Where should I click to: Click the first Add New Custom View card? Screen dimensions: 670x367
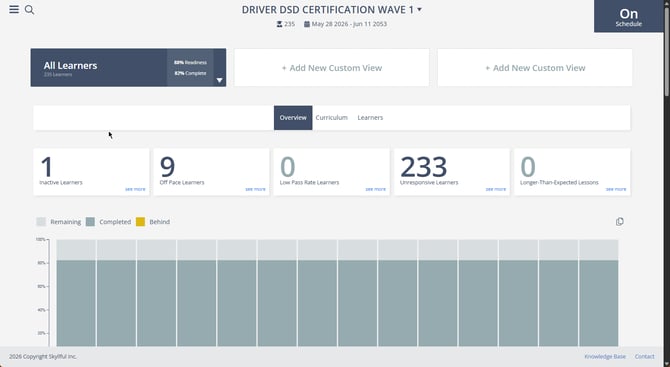pos(332,68)
